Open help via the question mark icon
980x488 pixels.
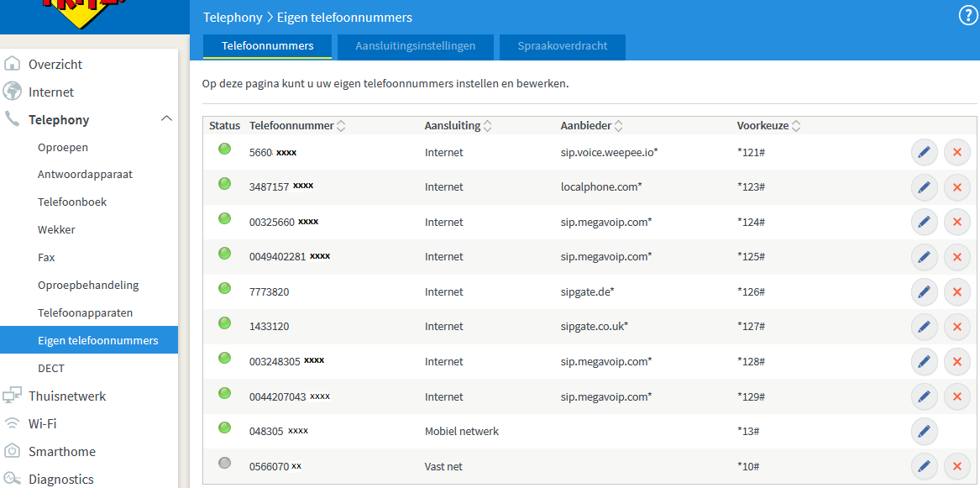click(x=968, y=16)
